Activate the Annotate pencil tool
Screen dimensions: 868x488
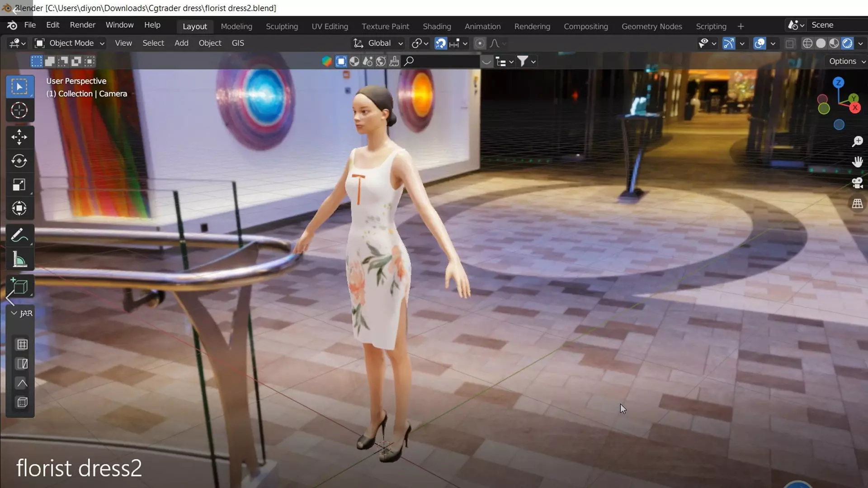pos(19,235)
